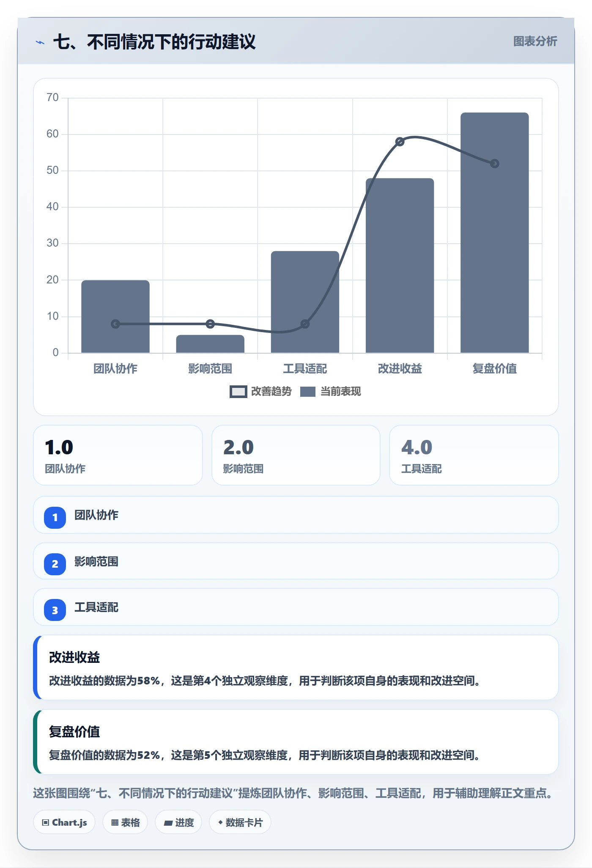
Task: Click the 表格 tag grid icon
Action: [x=115, y=822]
